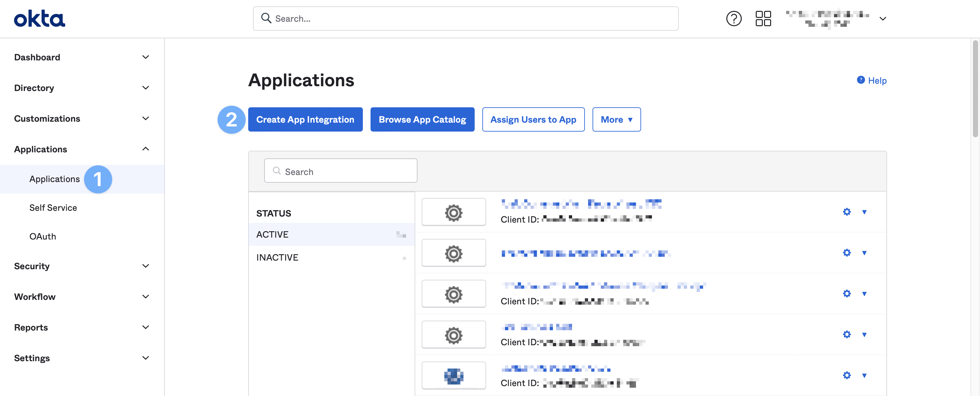Expand the user account menu chevron
The height and width of the screenshot is (396, 980).
[x=883, y=19]
